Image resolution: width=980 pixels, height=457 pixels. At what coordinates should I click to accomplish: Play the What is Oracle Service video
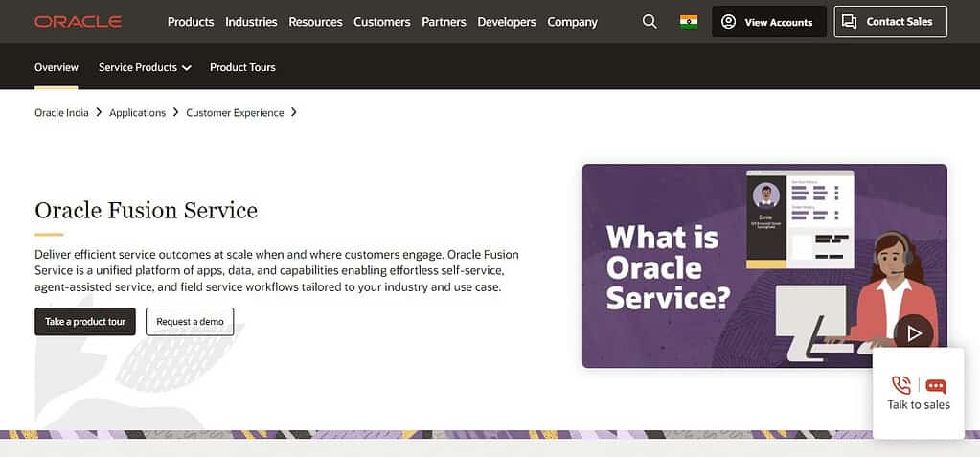914,333
